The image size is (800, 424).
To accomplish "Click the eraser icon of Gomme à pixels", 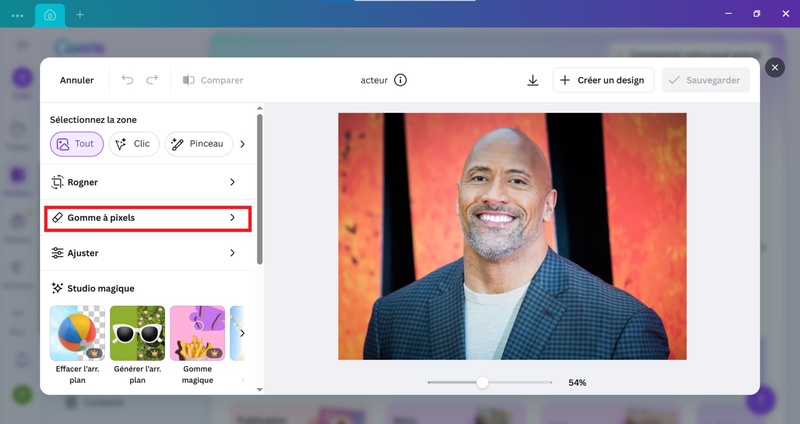I will click(57, 218).
